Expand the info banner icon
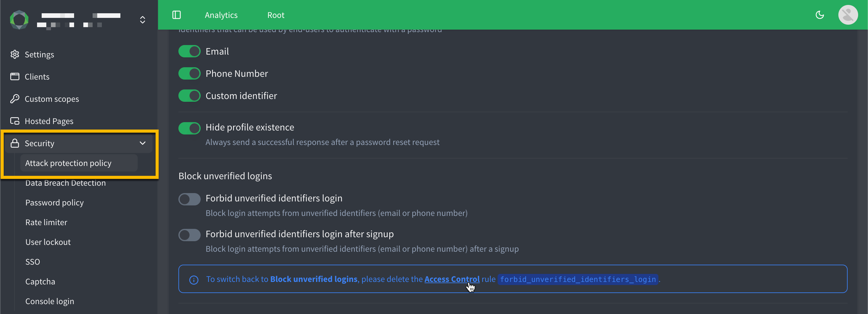 pyautogui.click(x=194, y=279)
